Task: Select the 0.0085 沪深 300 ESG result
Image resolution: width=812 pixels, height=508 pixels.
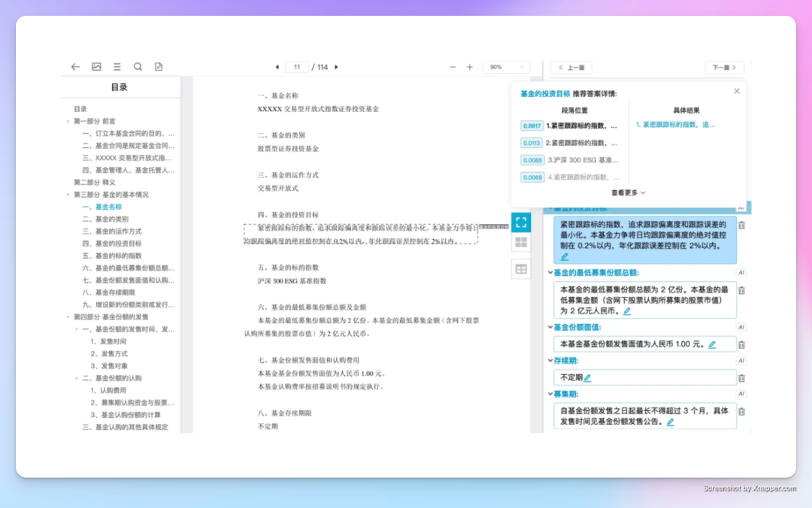Action: coord(569,160)
